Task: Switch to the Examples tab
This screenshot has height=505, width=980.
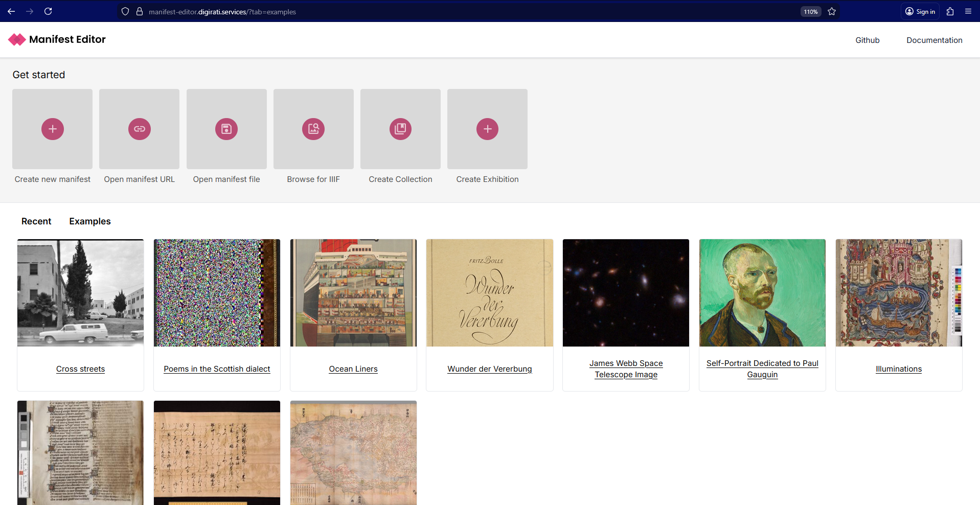Action: (89, 221)
